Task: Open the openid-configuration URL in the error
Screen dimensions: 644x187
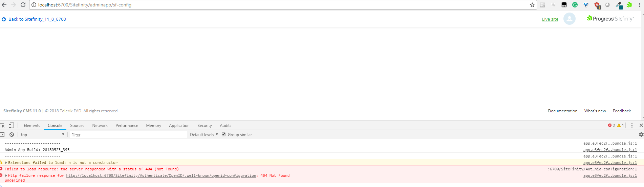Action: pyautogui.click(x=161, y=175)
